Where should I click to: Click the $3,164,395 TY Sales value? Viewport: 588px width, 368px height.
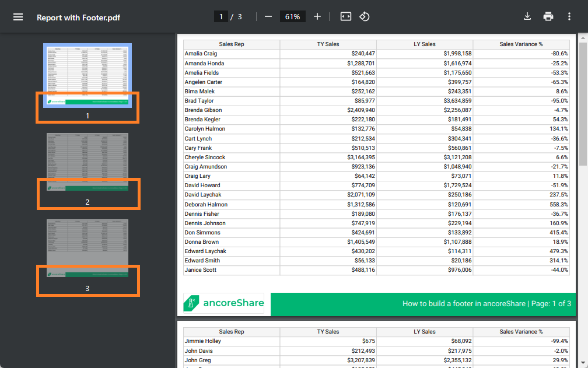click(361, 157)
